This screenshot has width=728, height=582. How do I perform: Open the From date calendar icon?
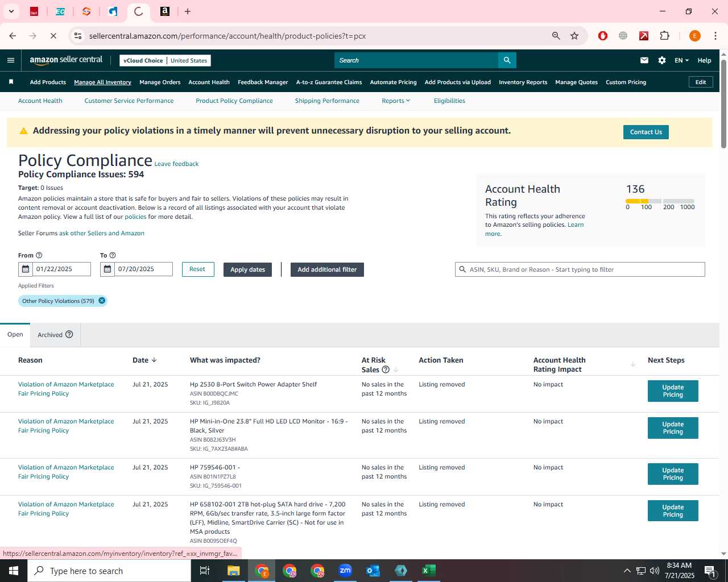click(x=26, y=269)
